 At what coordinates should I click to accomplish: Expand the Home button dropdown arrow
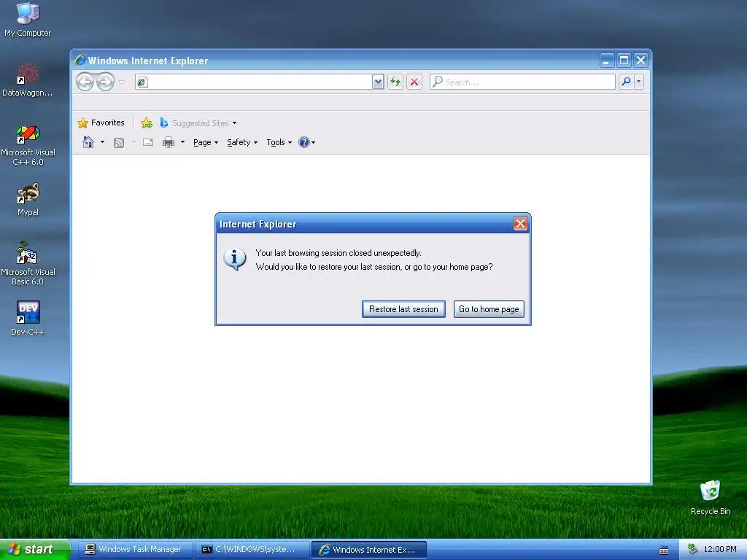(102, 142)
